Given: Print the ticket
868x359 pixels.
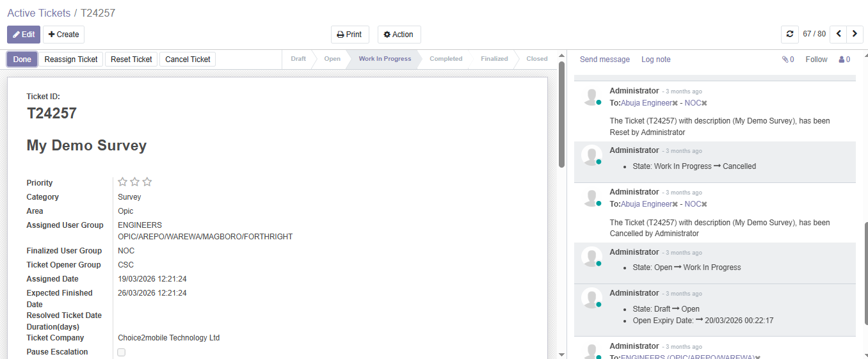Looking at the screenshot, I should 350,35.
